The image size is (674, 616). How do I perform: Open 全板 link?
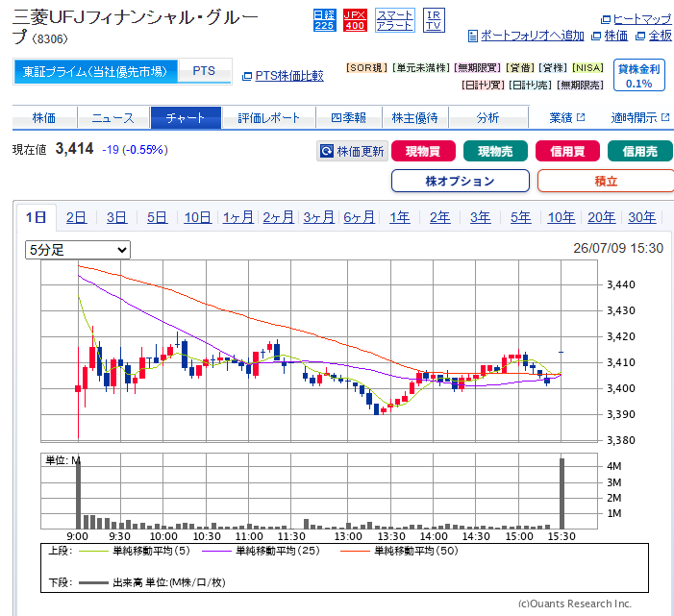[660, 36]
